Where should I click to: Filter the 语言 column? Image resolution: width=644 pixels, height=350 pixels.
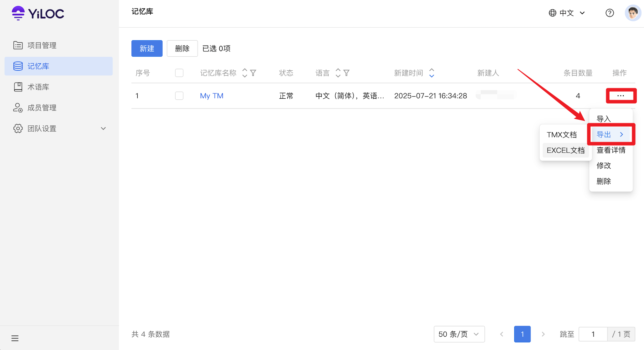pos(346,73)
